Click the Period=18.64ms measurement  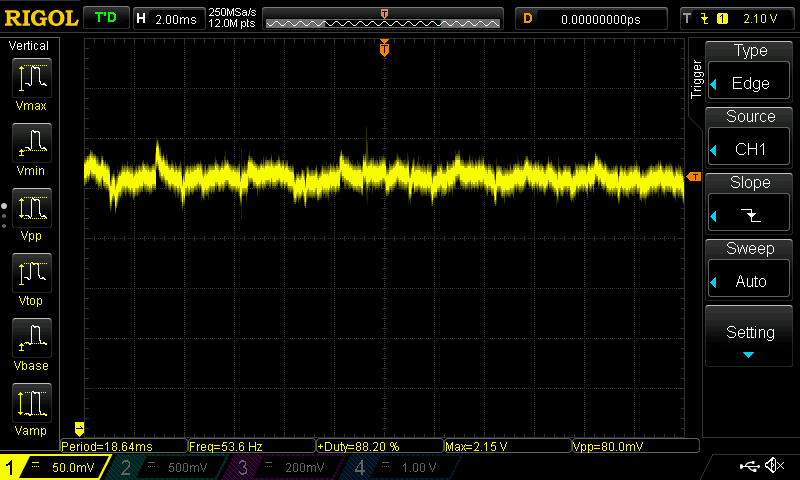click(123, 446)
